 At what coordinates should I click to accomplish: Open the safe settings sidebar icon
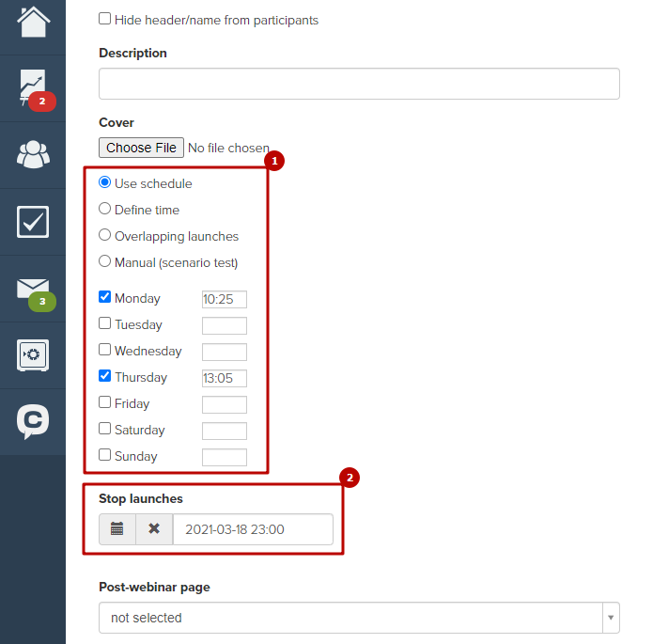coord(33,355)
